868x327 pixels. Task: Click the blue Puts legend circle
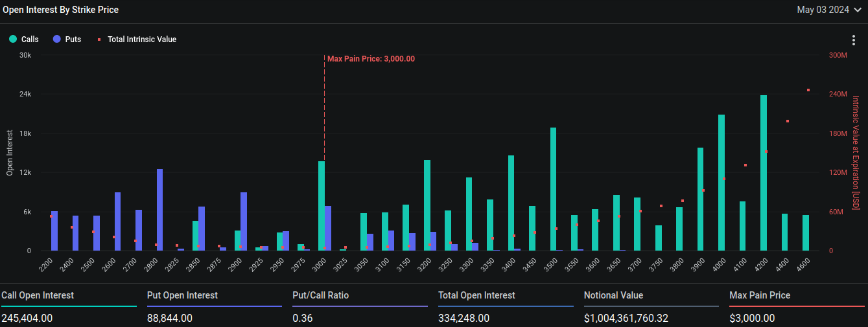[57, 39]
